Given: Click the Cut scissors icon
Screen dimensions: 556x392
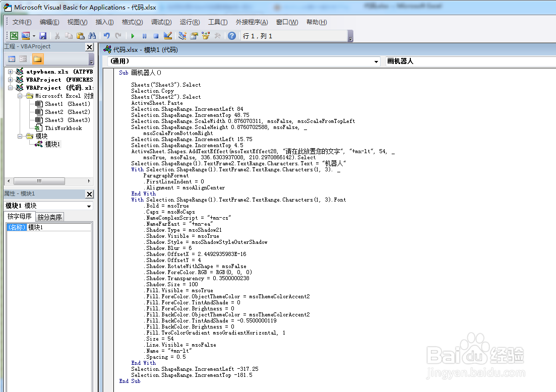Looking at the screenshot, I should pyautogui.click(x=57, y=36).
